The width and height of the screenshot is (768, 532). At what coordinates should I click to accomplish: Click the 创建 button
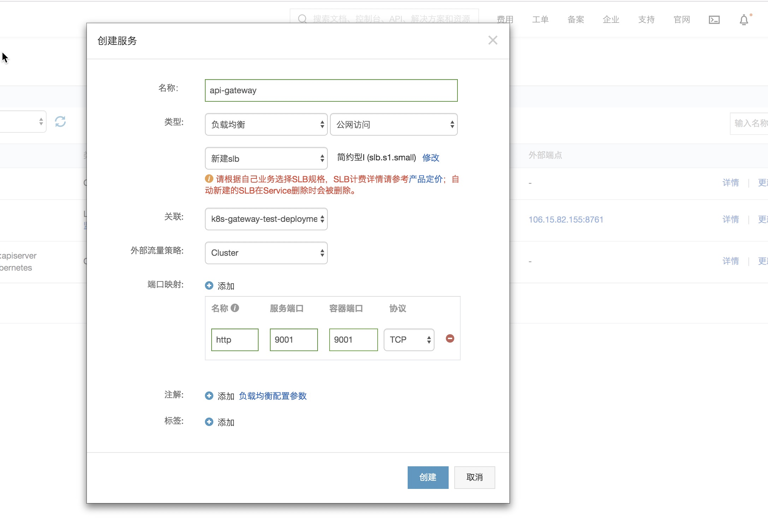pos(428,478)
